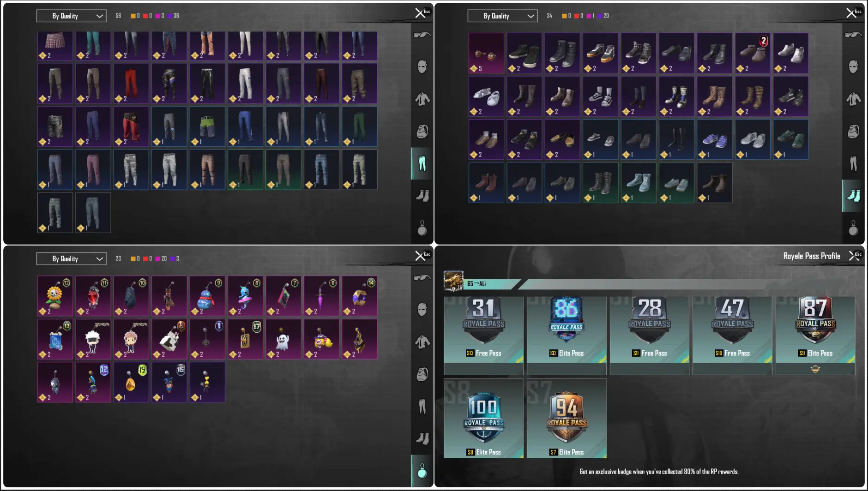
Task: Select shoes category in ornaments inventory sidebar
Action: [422, 438]
